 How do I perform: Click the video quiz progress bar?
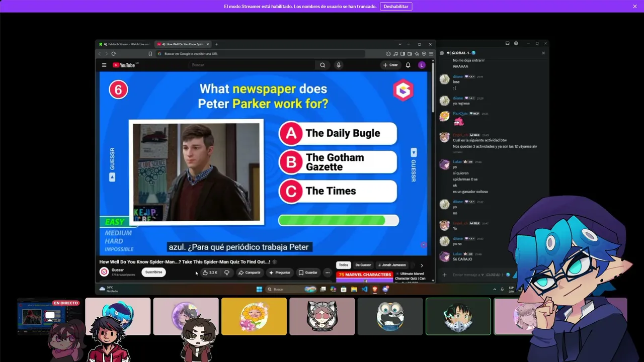tap(339, 220)
